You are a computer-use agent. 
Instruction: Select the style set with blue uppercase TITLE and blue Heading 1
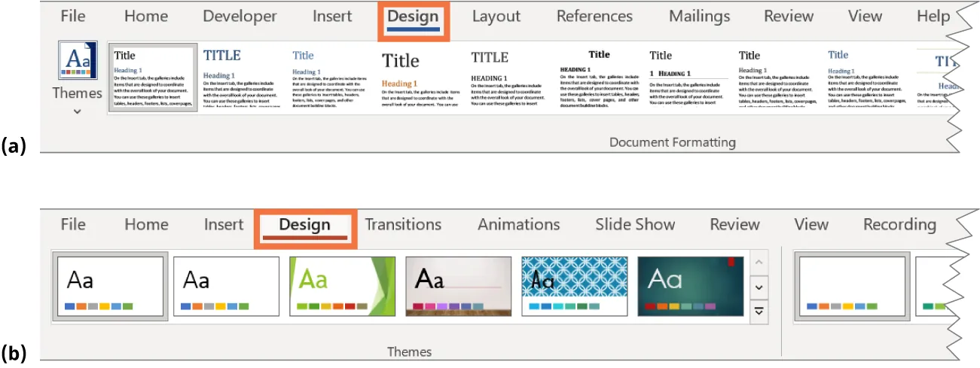[239, 78]
